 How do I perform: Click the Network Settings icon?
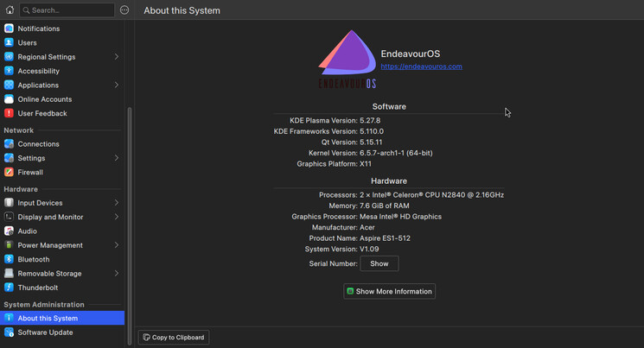tap(9, 158)
